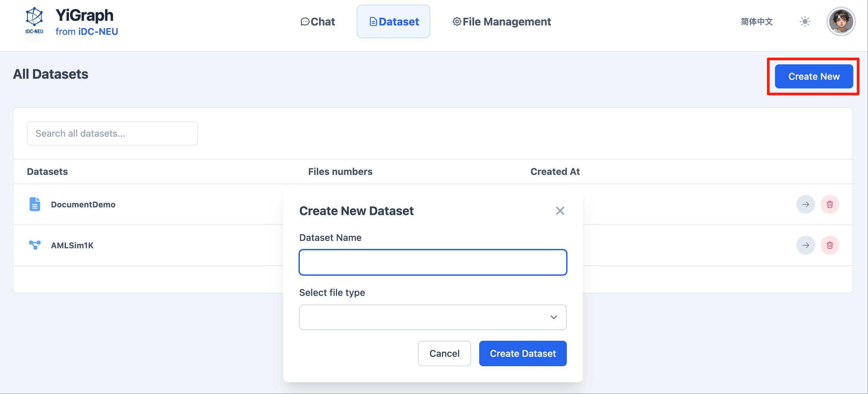Open AMLSim1K via its arrow icon
This screenshot has height=394, width=868.
pos(806,245)
